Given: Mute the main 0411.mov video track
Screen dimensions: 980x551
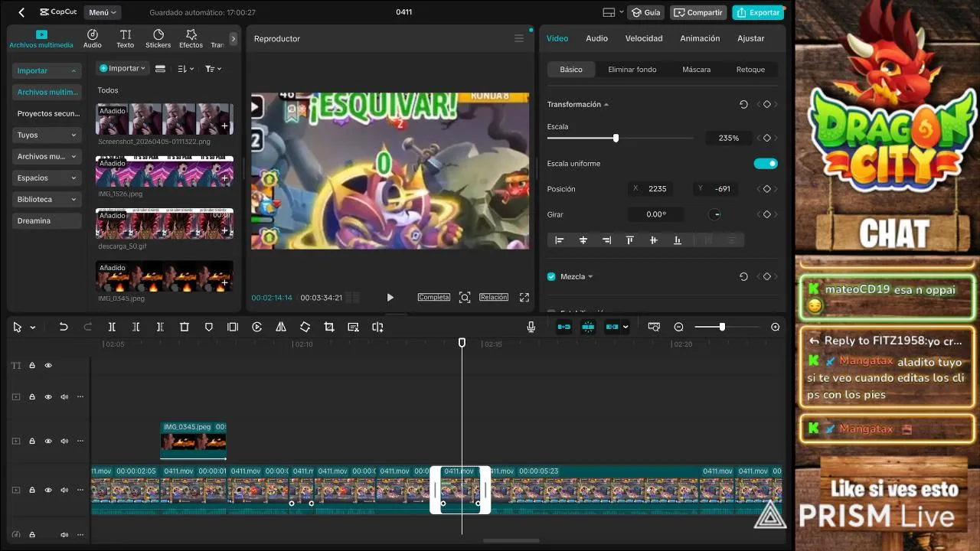Looking at the screenshot, I should tap(64, 490).
